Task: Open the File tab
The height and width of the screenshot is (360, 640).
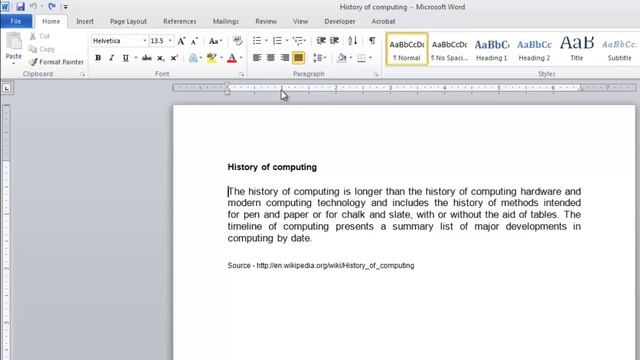Action: (x=16, y=21)
